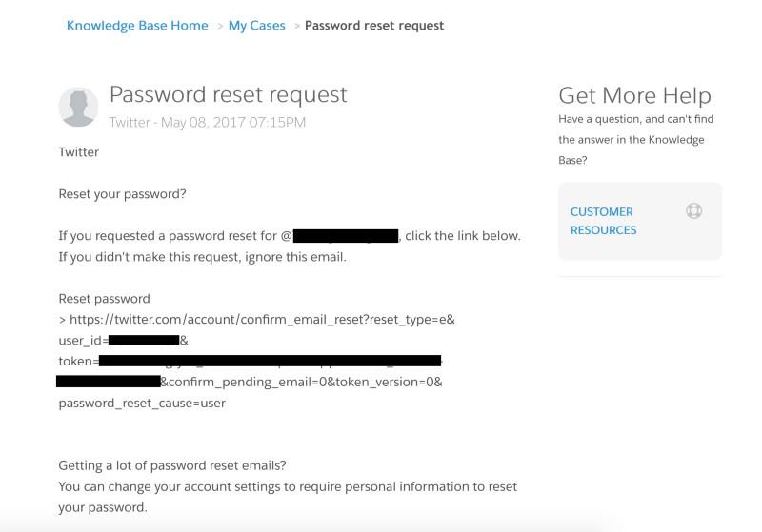
Task: Go to My Cases breadcrumb link
Action: (256, 26)
